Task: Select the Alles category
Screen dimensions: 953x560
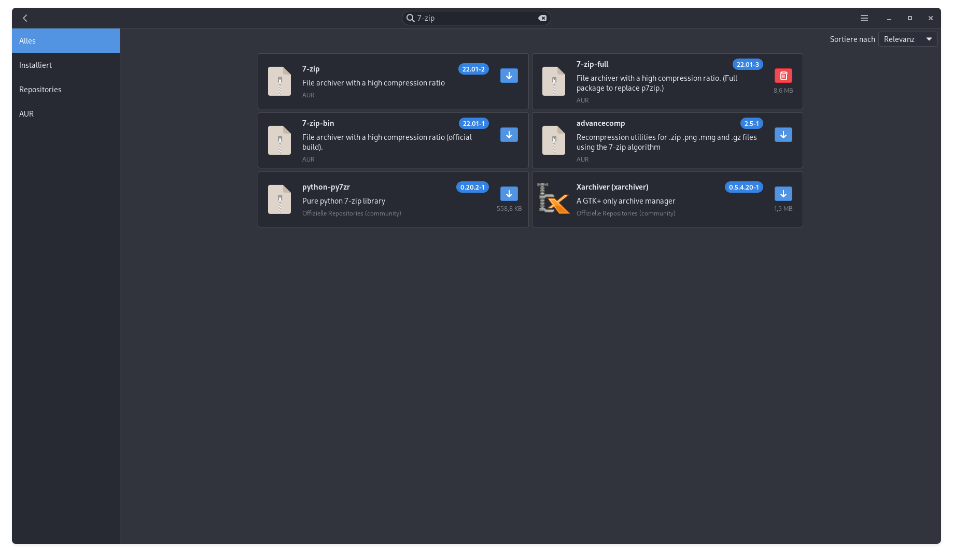Action: [x=66, y=41]
